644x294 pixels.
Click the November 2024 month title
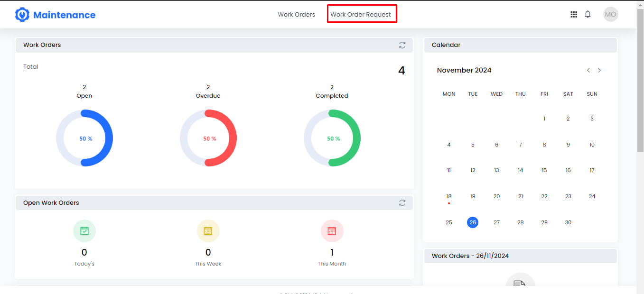[464, 70]
